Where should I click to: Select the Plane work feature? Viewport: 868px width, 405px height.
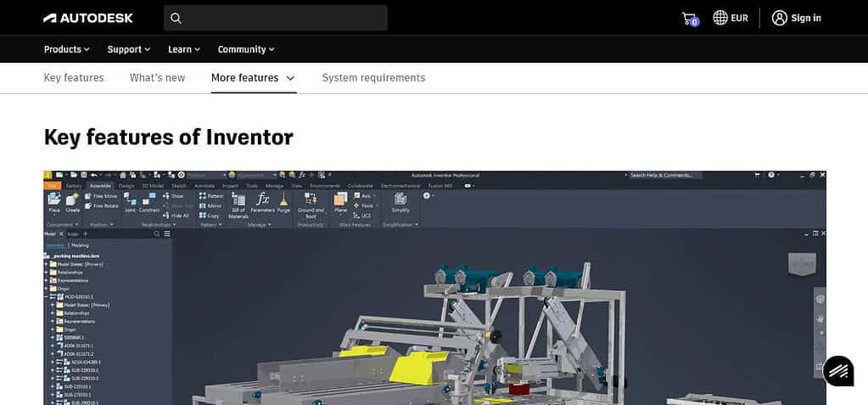click(340, 203)
